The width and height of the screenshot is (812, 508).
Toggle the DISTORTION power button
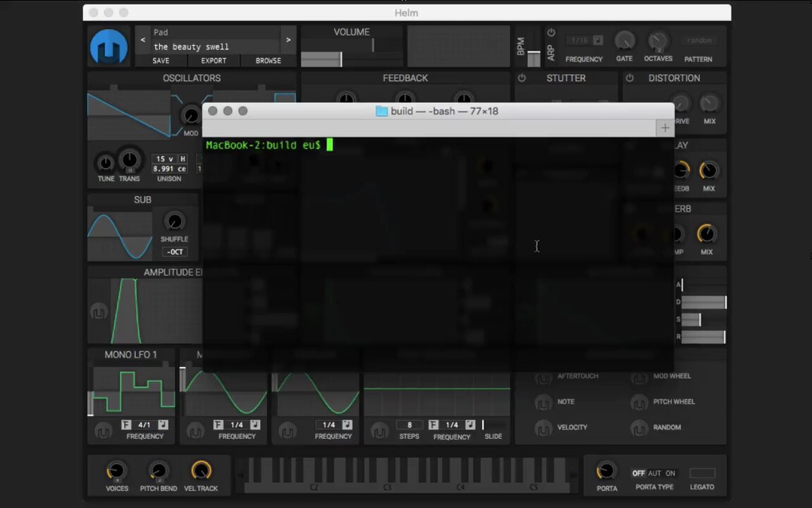pos(629,78)
